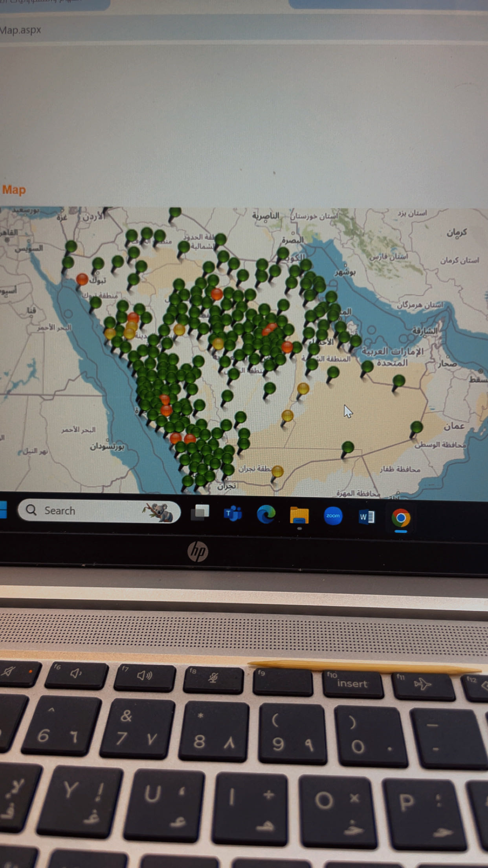Click the green pin on the southern Saudi-Yemen border
Viewport: 488px width, 868px height.
(x=348, y=447)
